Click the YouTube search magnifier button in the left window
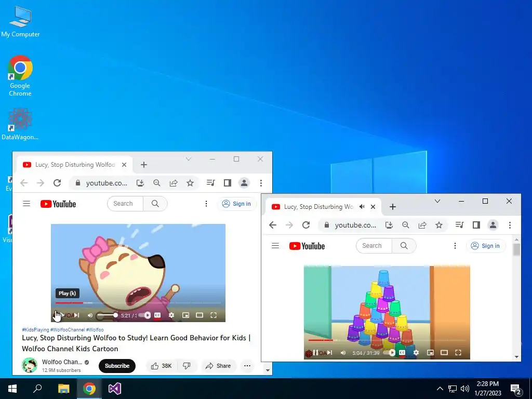The width and height of the screenshot is (532, 399). pyautogui.click(x=155, y=204)
